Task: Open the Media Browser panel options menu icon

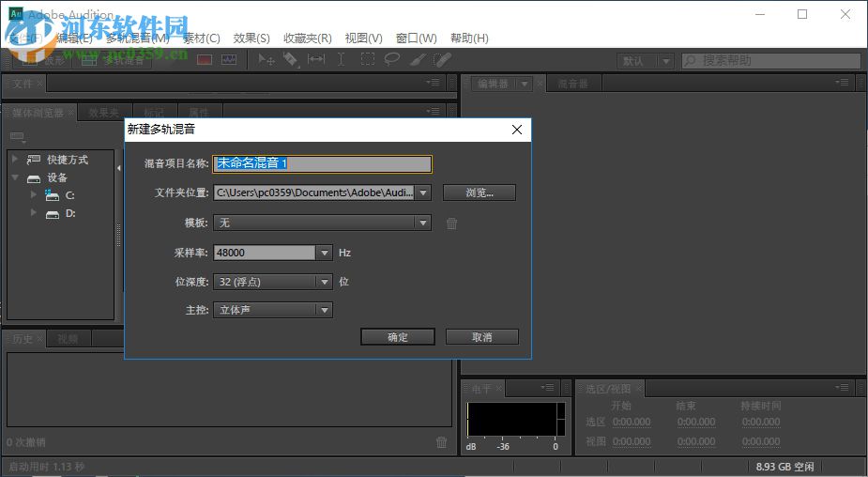Action: pos(433,112)
